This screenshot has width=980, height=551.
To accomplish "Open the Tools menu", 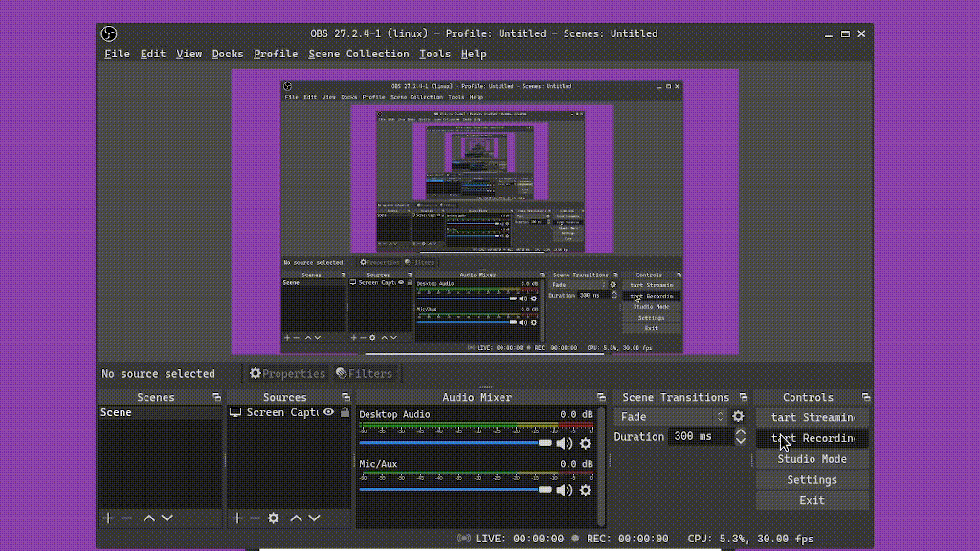I will pos(435,54).
